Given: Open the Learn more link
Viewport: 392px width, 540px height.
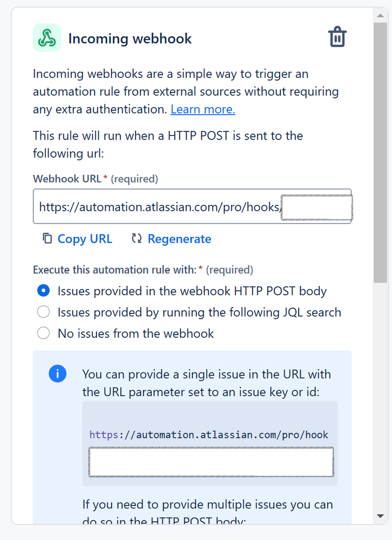Looking at the screenshot, I should pyautogui.click(x=202, y=109).
